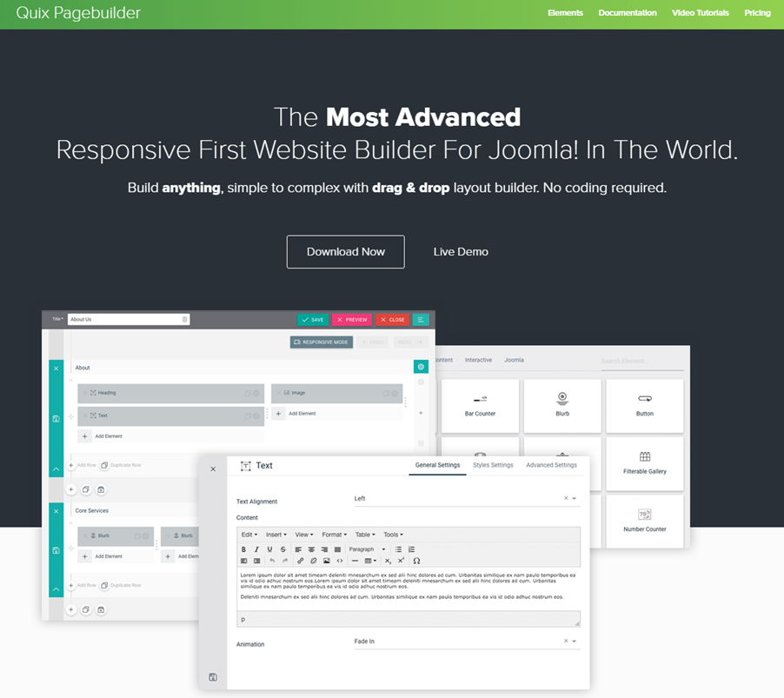Insert special character with the Omega icon

click(x=416, y=561)
